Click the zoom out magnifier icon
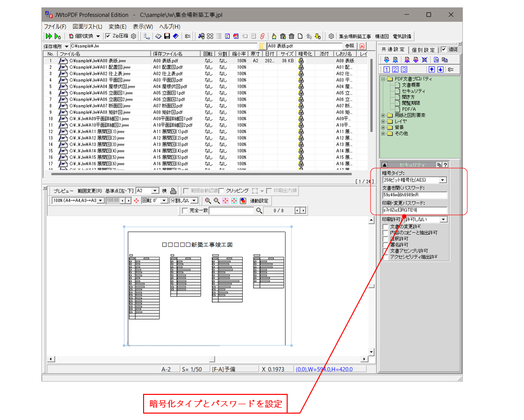The width and height of the screenshot is (524, 420). (216, 201)
